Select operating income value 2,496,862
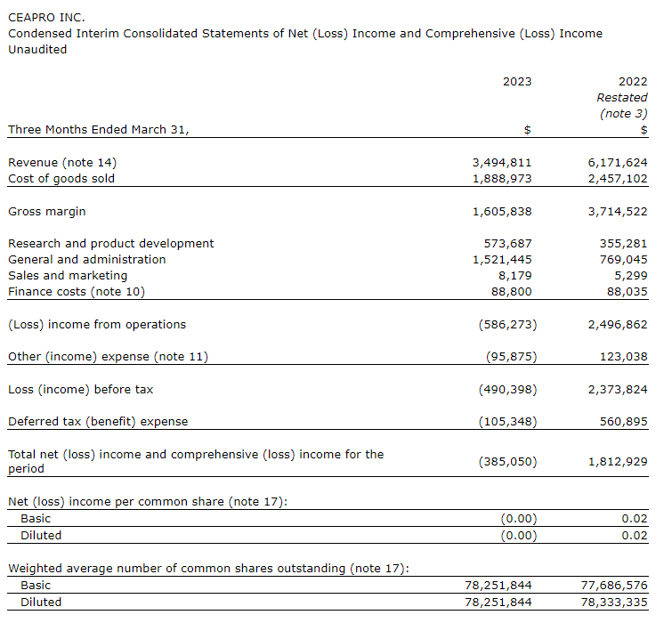Viewport: 672px width, 623px height. tap(618, 325)
